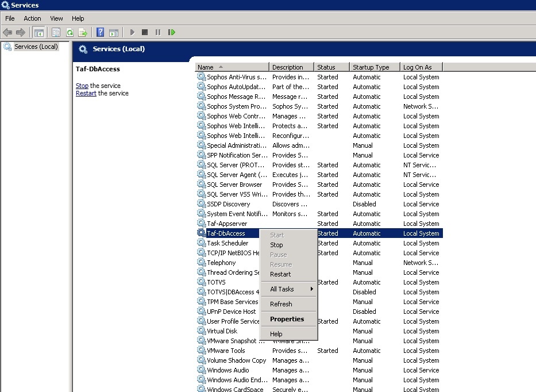This screenshot has width=536, height=392.
Task: Choose Stop in the context menu
Action: pos(288,245)
